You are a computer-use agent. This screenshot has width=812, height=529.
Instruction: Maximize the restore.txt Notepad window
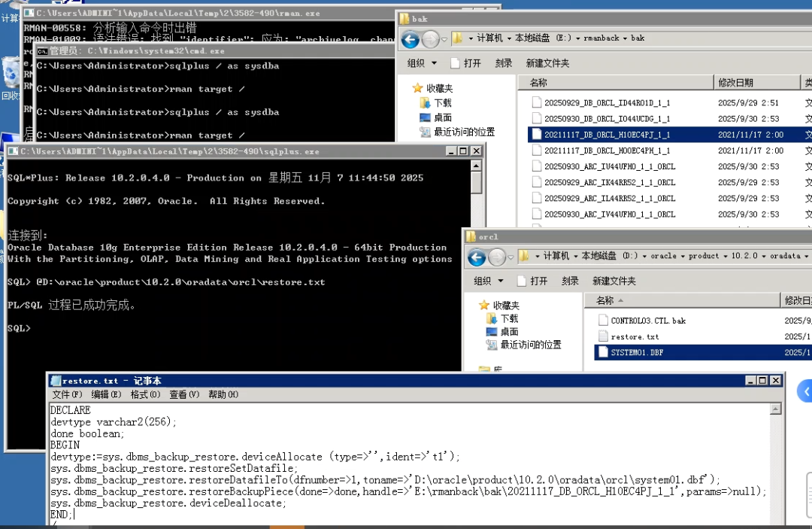762,380
